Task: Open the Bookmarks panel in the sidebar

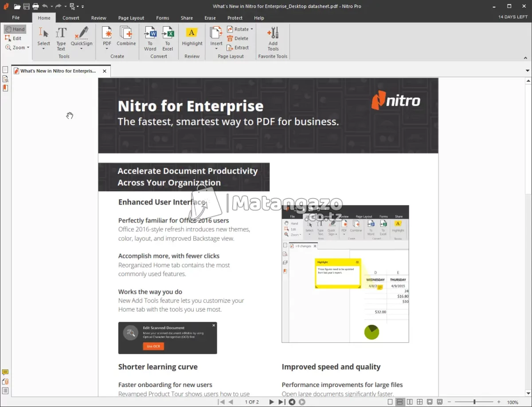Action: [6, 87]
